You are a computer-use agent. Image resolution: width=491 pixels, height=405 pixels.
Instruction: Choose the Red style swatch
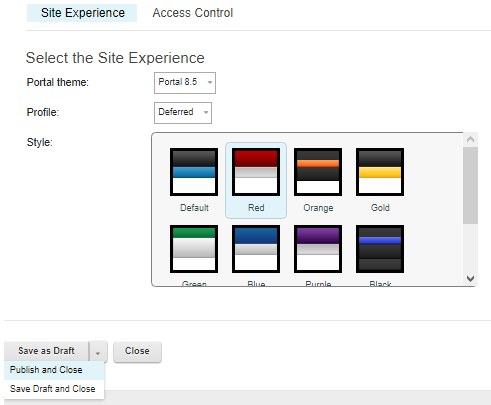(x=256, y=172)
